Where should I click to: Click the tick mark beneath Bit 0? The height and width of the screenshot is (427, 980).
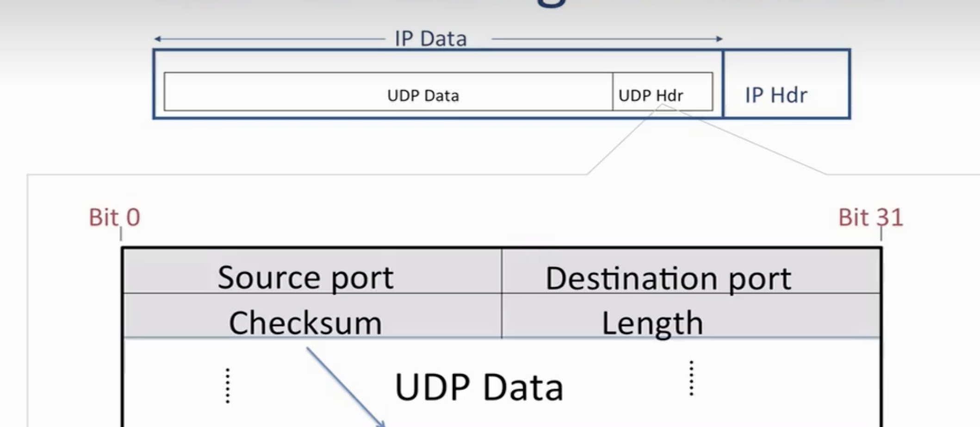pos(121,234)
